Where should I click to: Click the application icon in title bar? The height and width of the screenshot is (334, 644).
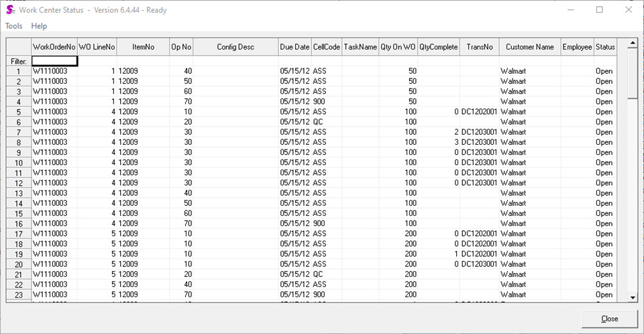(10, 10)
